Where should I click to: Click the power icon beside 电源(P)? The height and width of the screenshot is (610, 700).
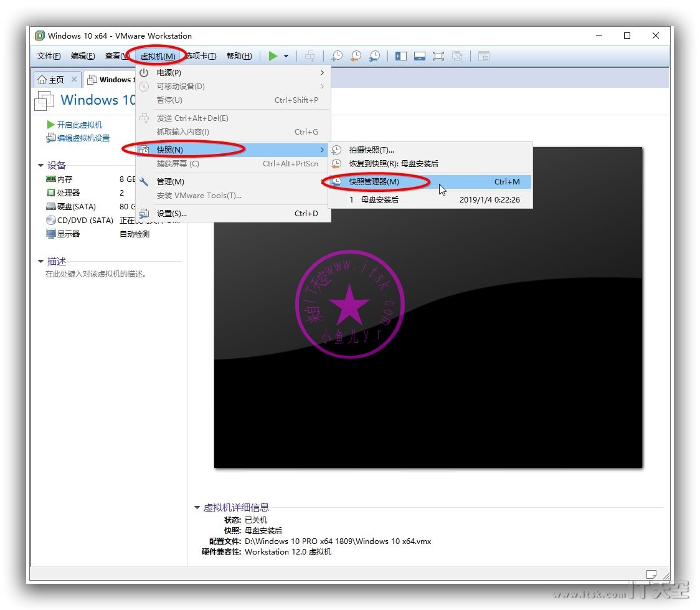pyautogui.click(x=144, y=72)
